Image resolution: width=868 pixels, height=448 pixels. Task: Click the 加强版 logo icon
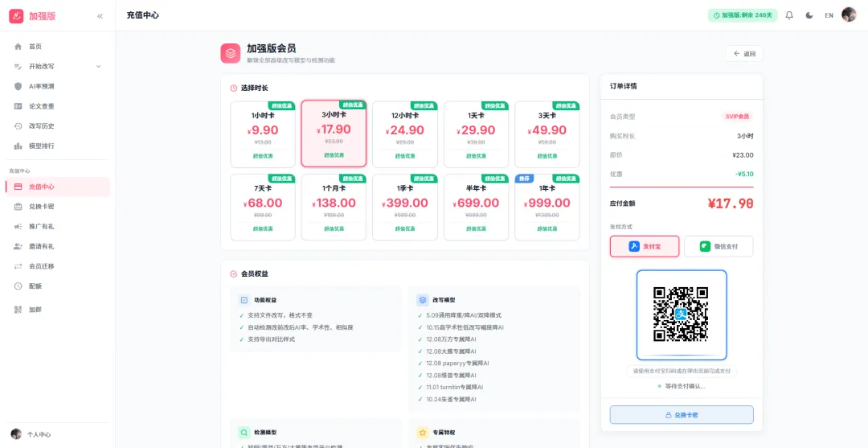(17, 16)
